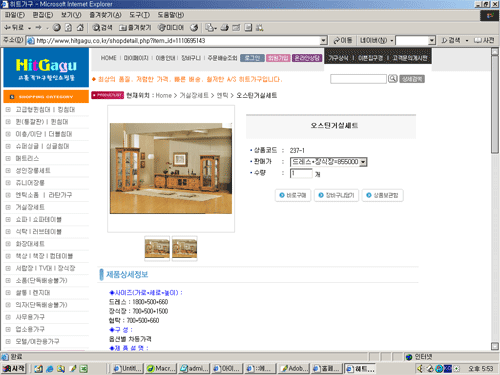Click the purple 온라인상담 button
500x375 pixels.
(307, 58)
